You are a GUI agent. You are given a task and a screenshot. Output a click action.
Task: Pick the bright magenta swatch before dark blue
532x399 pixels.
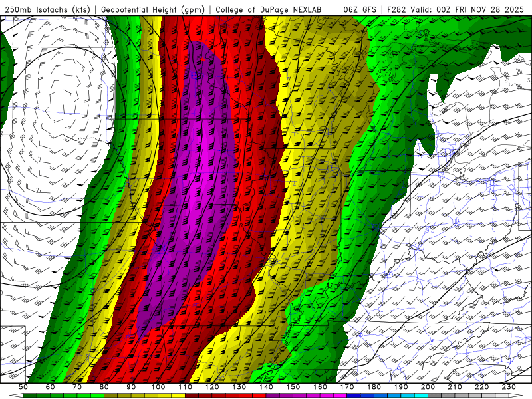[x=340, y=396]
